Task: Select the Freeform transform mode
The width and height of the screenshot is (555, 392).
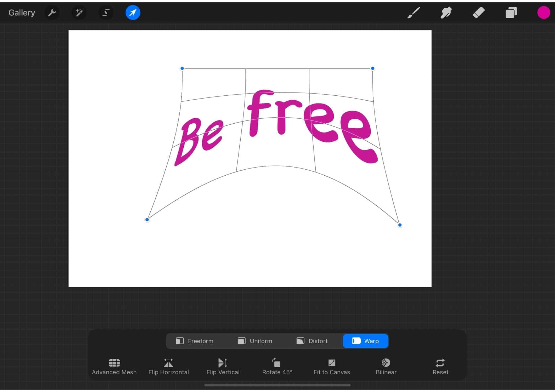Action: (195, 341)
